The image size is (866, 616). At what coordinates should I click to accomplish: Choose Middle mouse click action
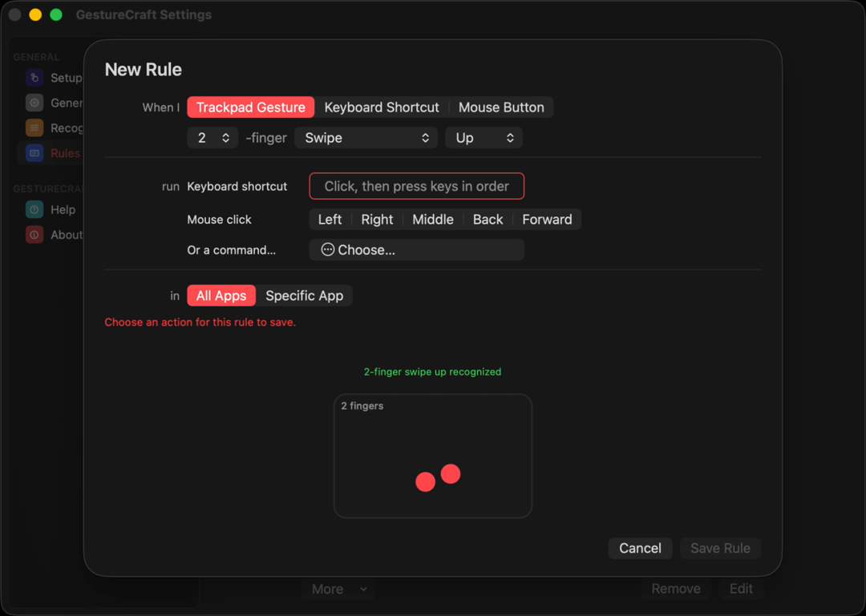(x=433, y=219)
